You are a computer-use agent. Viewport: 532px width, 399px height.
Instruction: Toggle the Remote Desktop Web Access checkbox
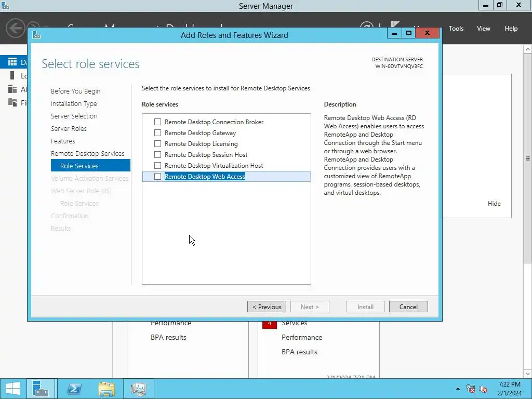(157, 176)
